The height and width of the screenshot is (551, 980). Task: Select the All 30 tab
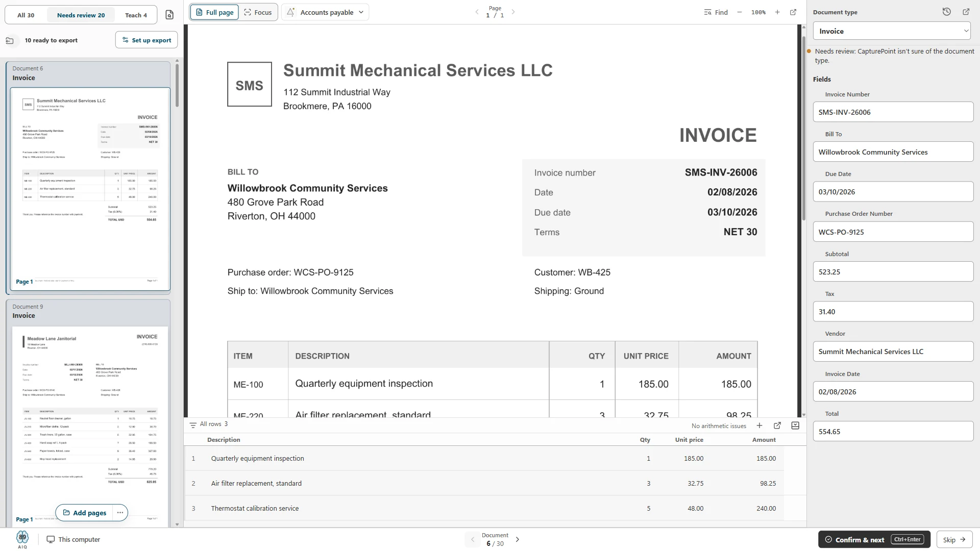tap(26, 15)
